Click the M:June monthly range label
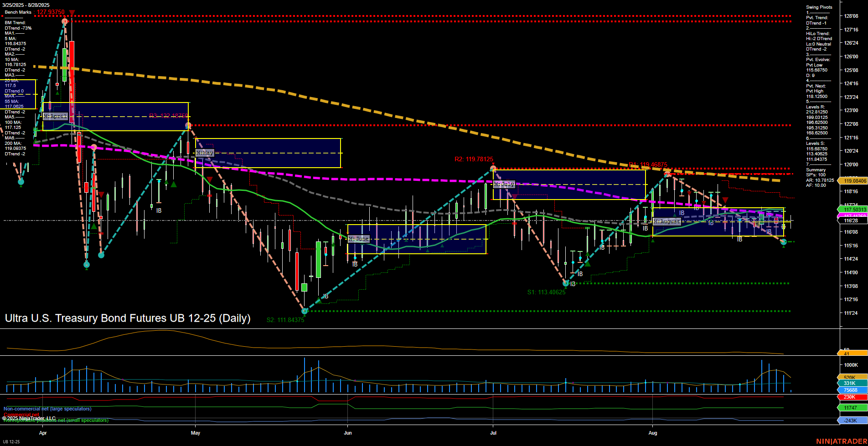 (358, 239)
